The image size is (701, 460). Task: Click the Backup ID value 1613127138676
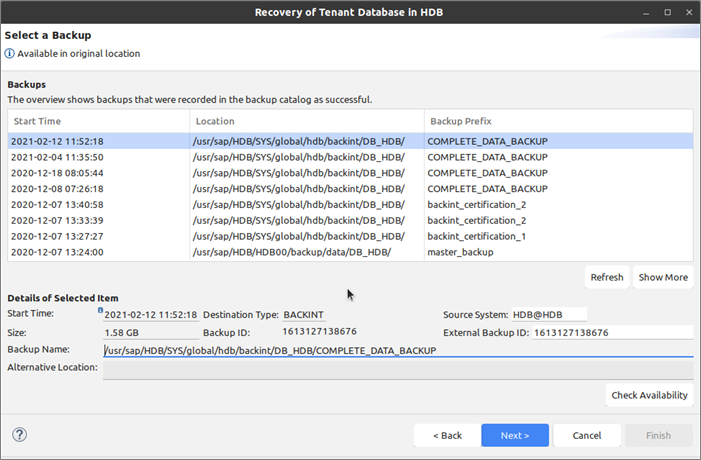(319, 331)
